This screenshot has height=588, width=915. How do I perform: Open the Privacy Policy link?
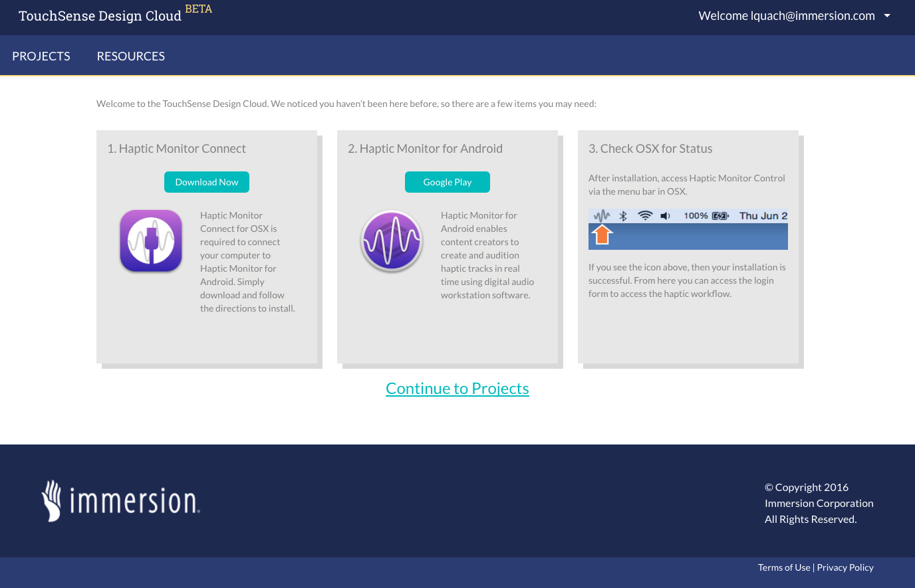[x=845, y=567]
